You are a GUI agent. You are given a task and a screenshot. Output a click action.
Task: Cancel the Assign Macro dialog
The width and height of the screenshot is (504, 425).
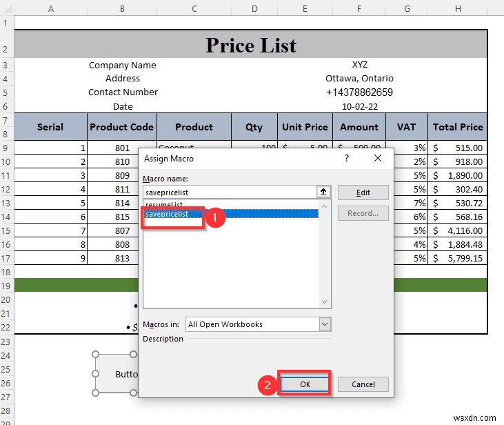click(363, 384)
